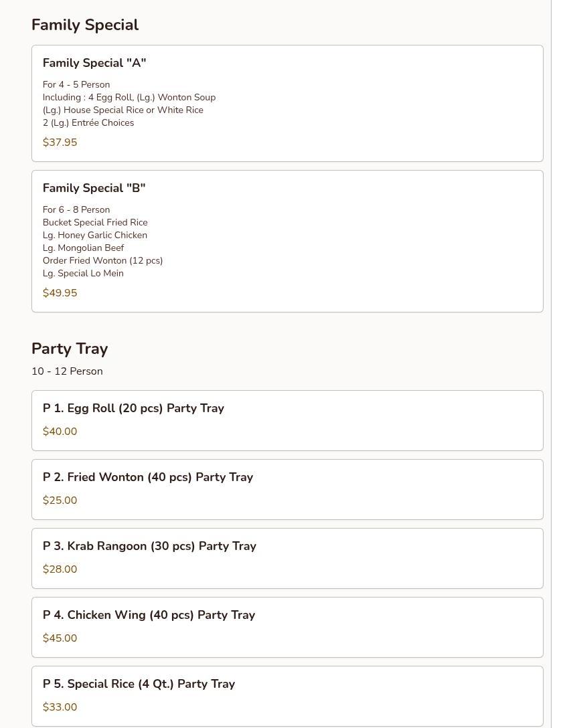565x728 pixels.
Task: Click the "Lg. Mongolian Beef" description line
Action: tap(83, 248)
